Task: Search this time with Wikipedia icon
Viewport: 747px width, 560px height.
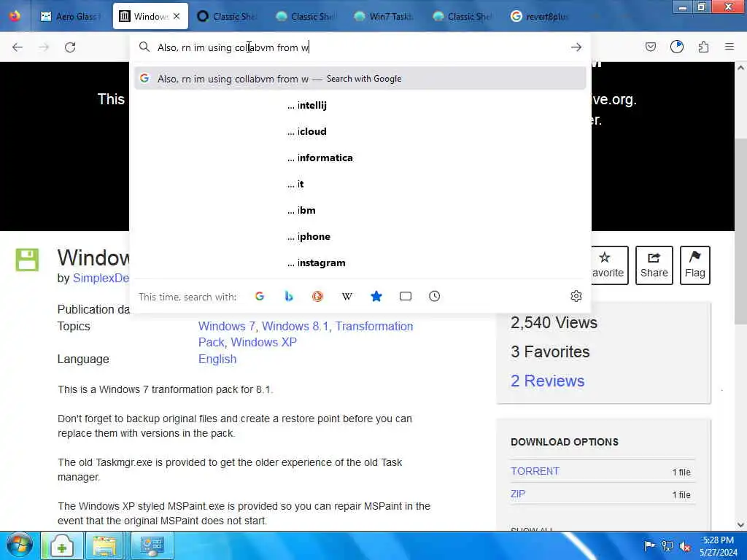Action: click(347, 296)
